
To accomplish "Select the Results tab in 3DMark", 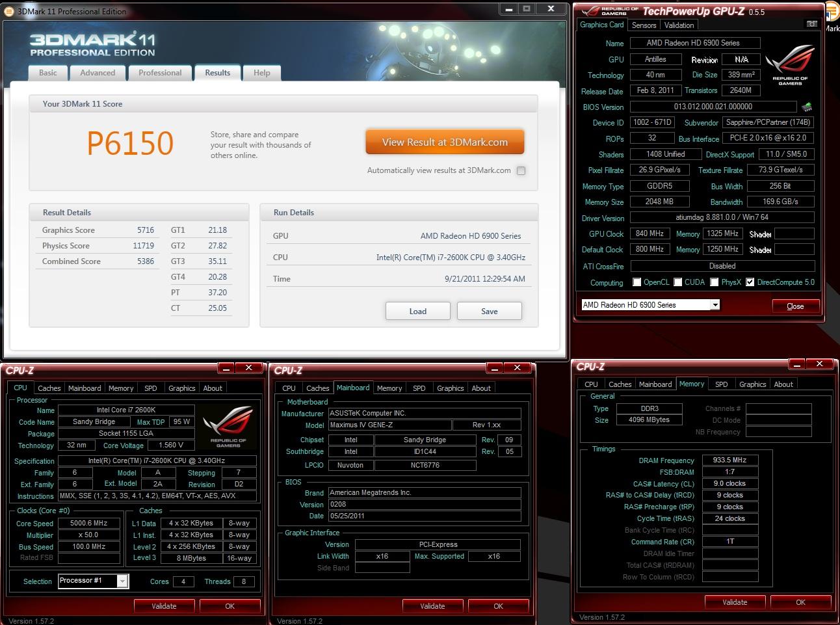I will [218, 73].
